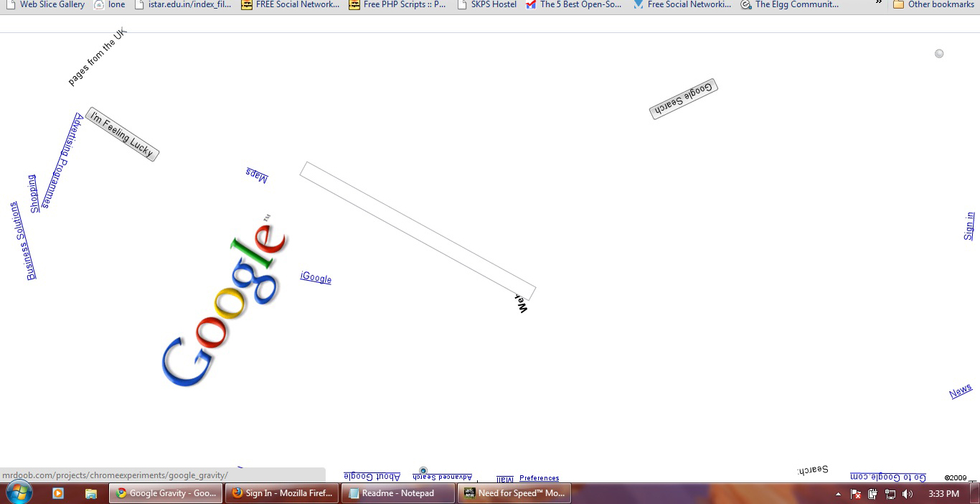980x504 pixels.
Task: Open Action Center flag tray icon
Action: coord(856,494)
